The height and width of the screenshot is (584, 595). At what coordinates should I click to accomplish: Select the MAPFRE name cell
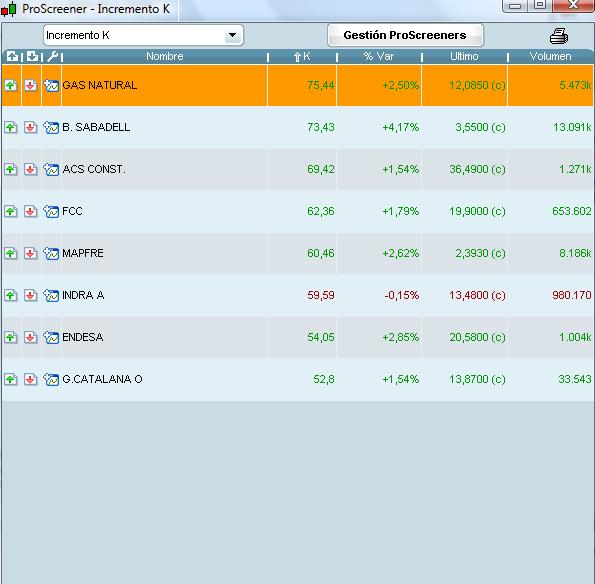pyautogui.click(x=164, y=253)
